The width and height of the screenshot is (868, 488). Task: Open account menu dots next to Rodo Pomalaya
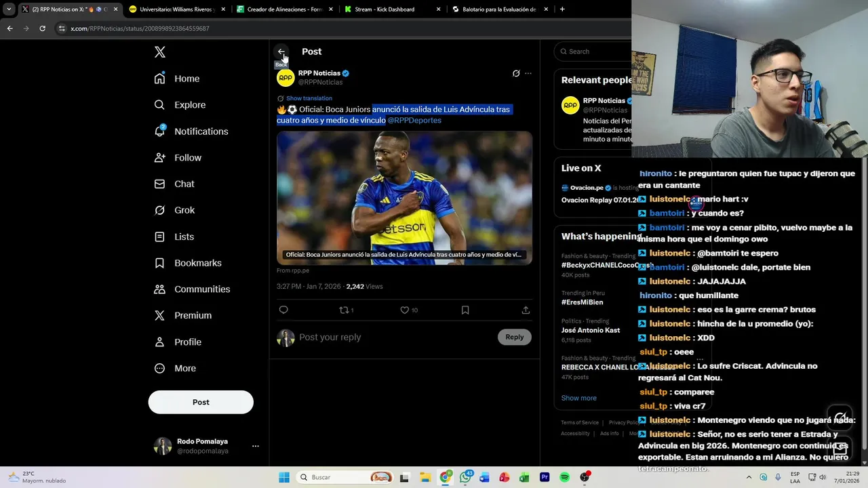(x=256, y=446)
